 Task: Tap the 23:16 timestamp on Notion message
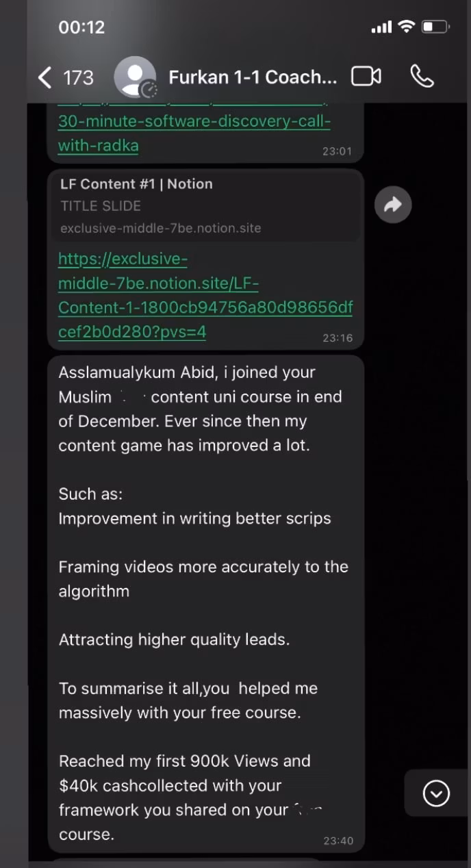click(338, 338)
